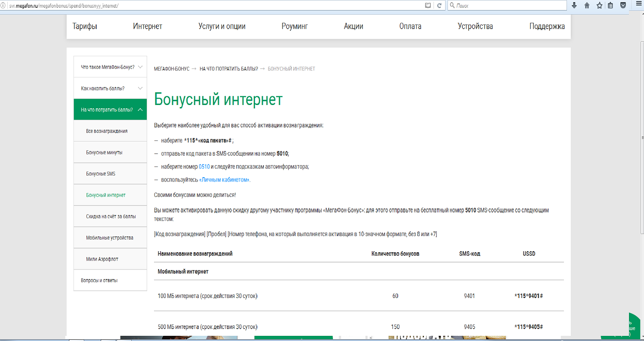The image size is (644, 341).
Task: Click the site info icon in address bar
Action: [3, 6]
